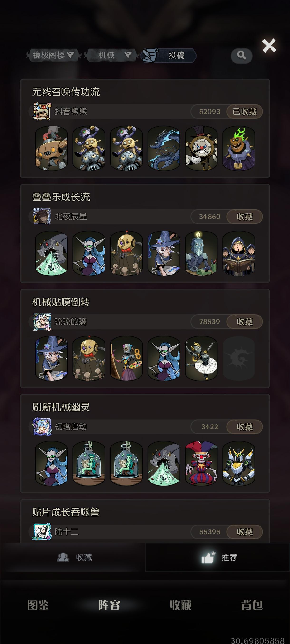Image resolution: width=290 pixels, height=644 pixels.
Task: Open the search magnifier icon
Action: point(242,56)
